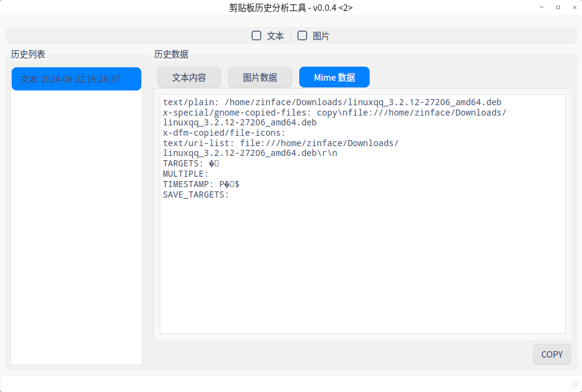Click the window title 剪贴板历史分析工具

tap(291, 7)
